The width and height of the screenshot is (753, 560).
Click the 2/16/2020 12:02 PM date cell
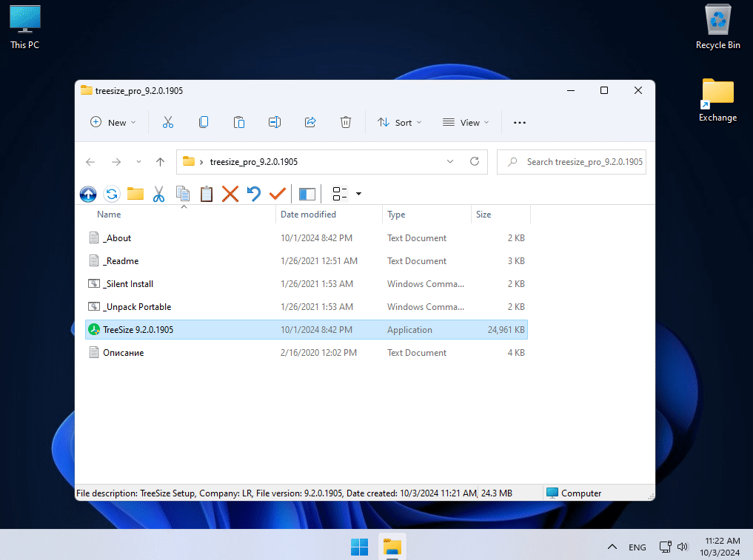(x=318, y=353)
